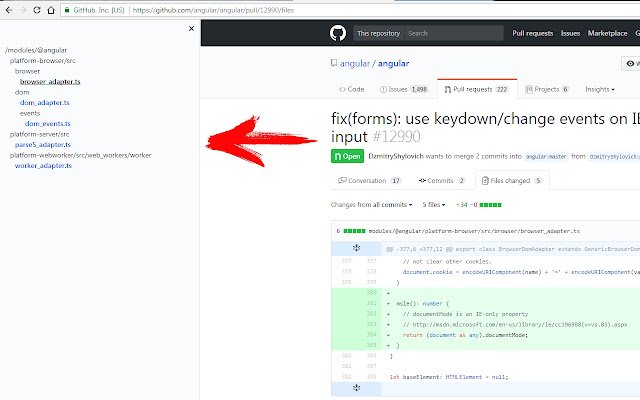Screen dimensions: 640x400
Task: Open the GitHub octocat logo
Action: pyautogui.click(x=338, y=33)
